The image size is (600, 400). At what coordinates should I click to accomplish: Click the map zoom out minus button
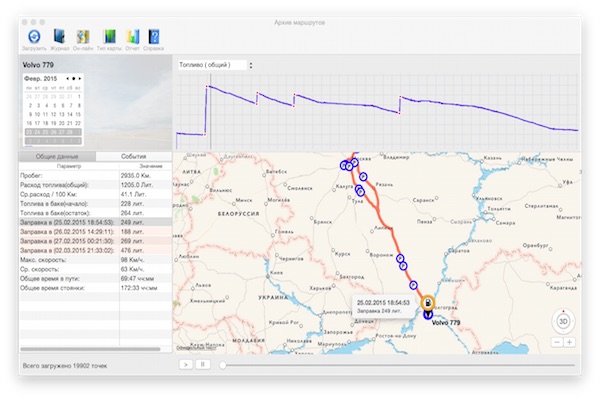[x=556, y=342]
